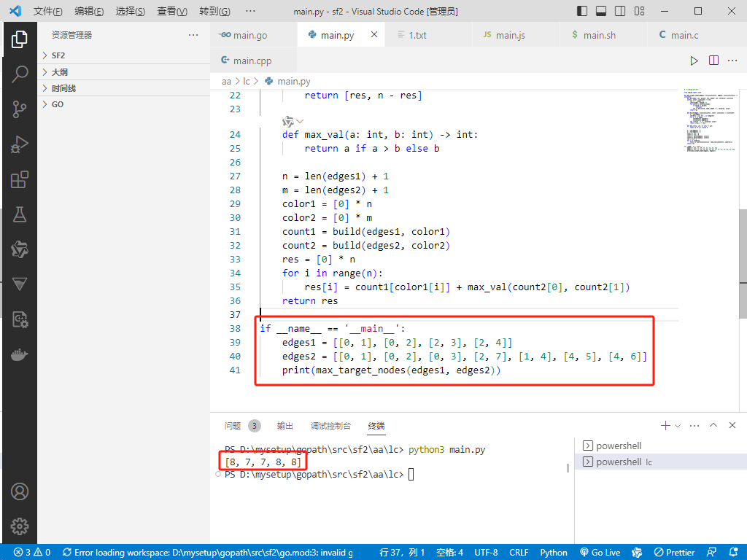Open notifications bell in status bar
Image resolution: width=747 pixels, height=560 pixels.
pos(734,553)
